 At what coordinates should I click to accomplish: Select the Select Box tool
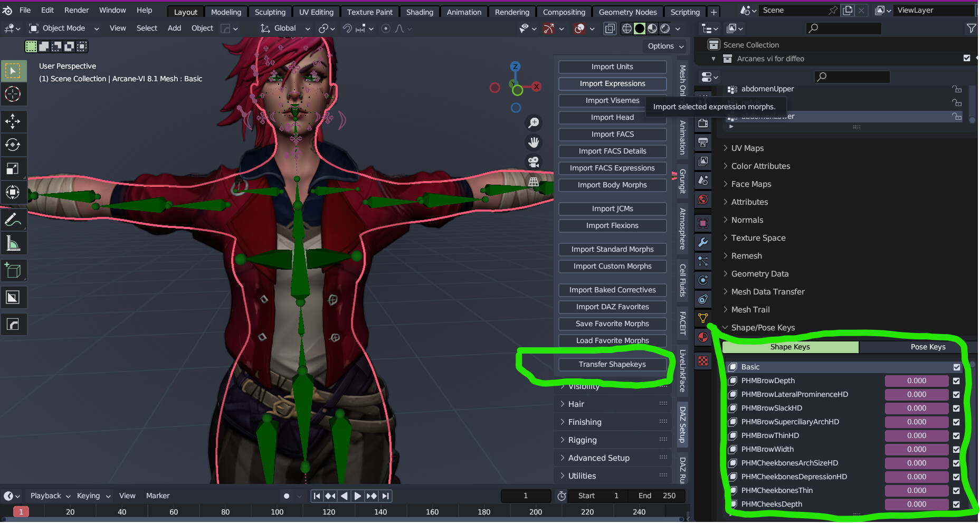(x=13, y=71)
